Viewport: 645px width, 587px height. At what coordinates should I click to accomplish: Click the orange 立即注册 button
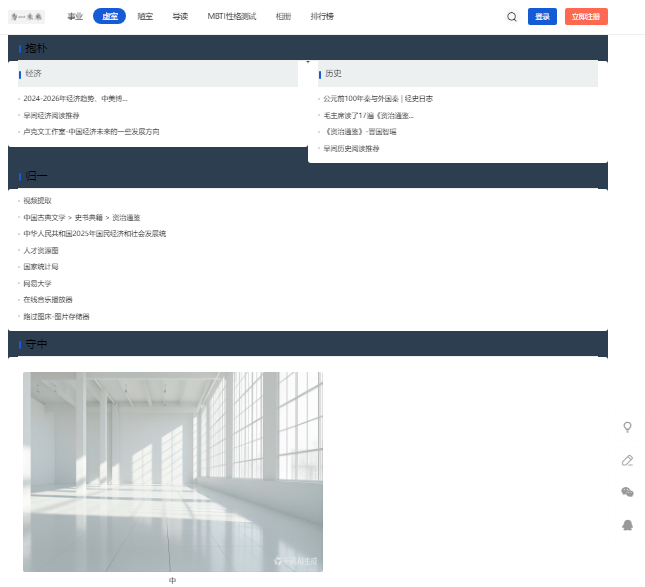(x=586, y=16)
